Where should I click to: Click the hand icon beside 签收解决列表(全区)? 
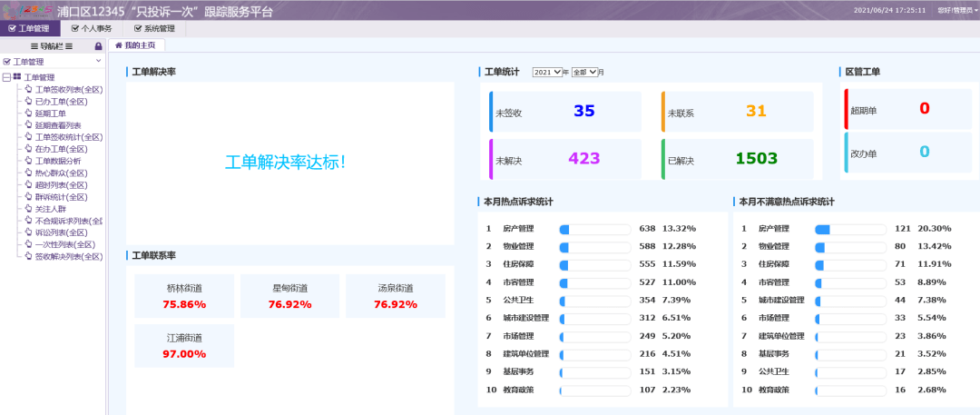click(28, 255)
